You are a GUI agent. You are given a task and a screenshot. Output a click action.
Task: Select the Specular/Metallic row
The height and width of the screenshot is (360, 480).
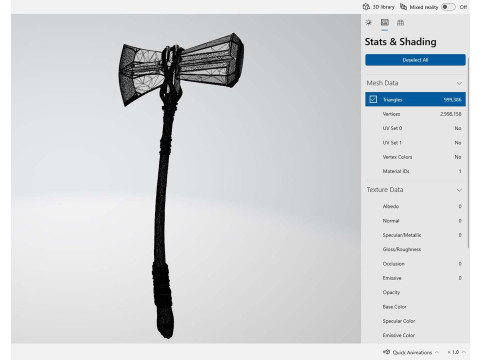pyautogui.click(x=415, y=235)
